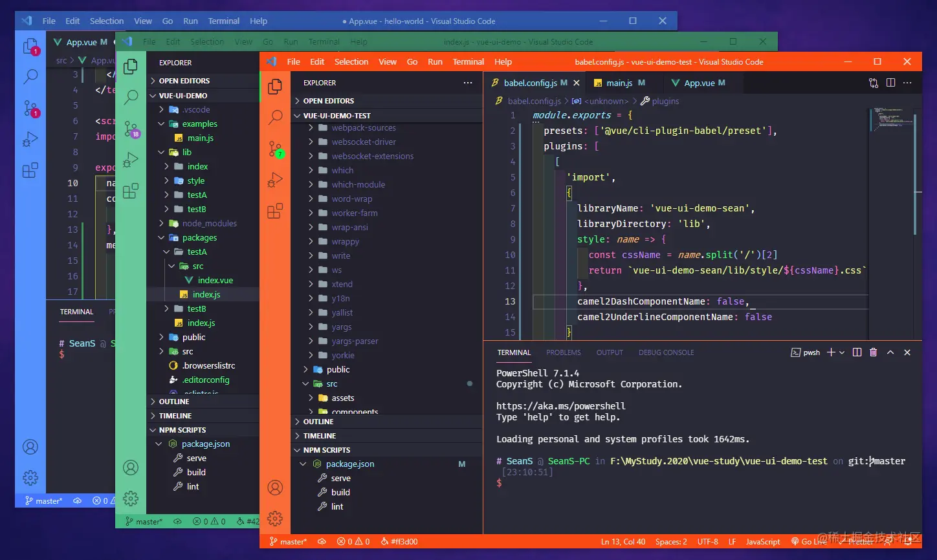
Task: Pick color #ff3d00 in orange status bar
Action: (399, 542)
